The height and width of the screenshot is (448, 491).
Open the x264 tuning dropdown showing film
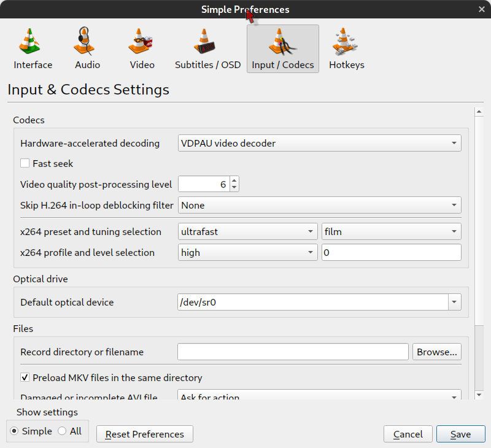tap(391, 231)
